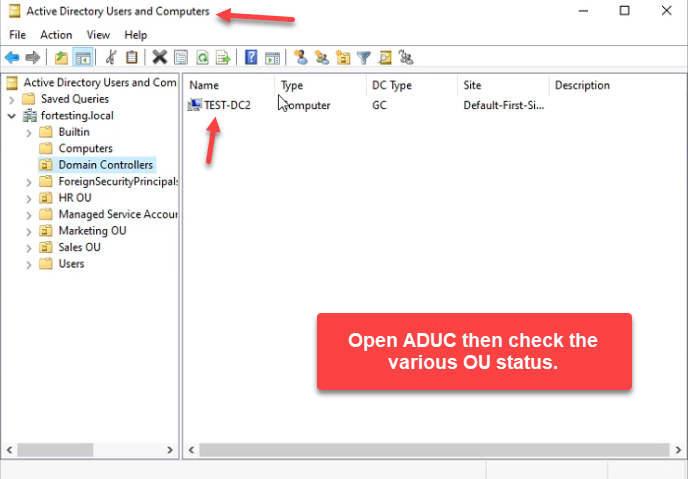Click the Cut scissors icon
This screenshot has width=688, height=479.
pos(111,57)
